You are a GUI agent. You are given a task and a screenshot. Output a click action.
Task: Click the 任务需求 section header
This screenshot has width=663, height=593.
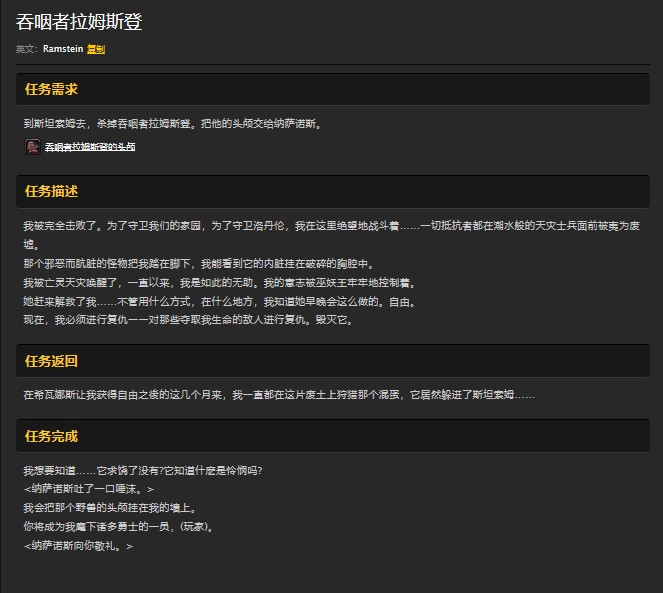333,89
